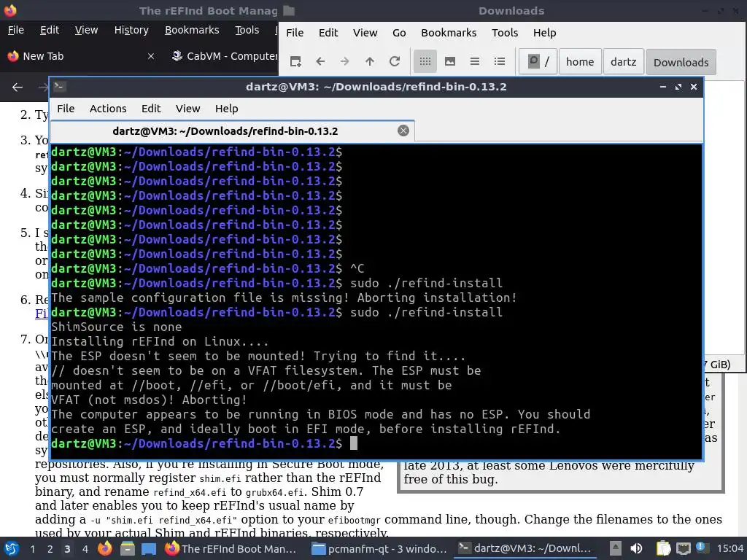Select the Firefox 'New Tab' tab
The width and height of the screenshot is (747, 560).
click(81, 56)
